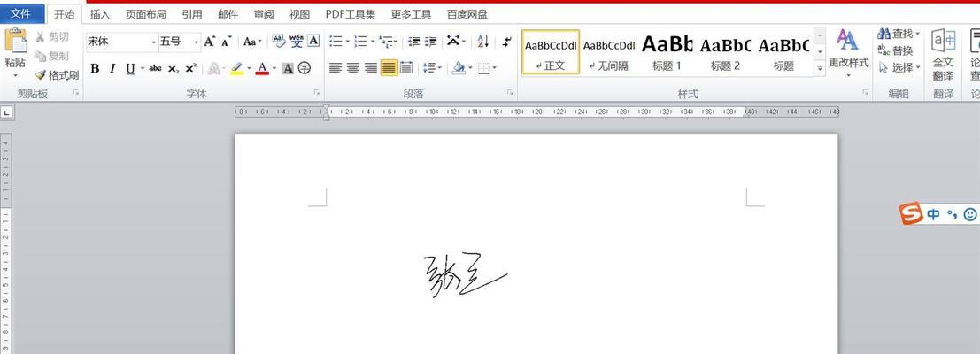Click the Character Border icon
Image resolution: width=980 pixels, height=354 pixels.
[x=313, y=42]
